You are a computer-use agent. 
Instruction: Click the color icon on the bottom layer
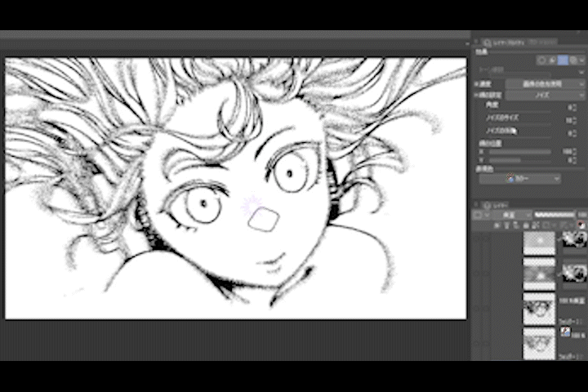click(x=565, y=332)
